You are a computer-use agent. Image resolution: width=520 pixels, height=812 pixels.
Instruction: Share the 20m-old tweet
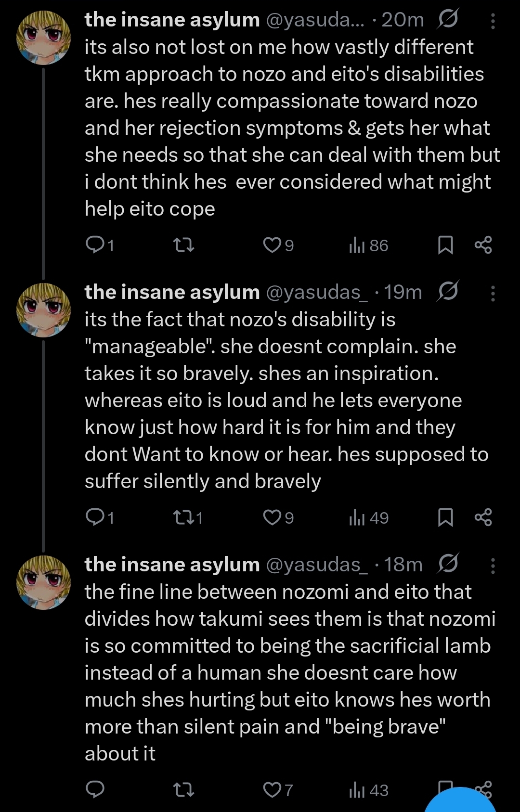click(x=483, y=245)
